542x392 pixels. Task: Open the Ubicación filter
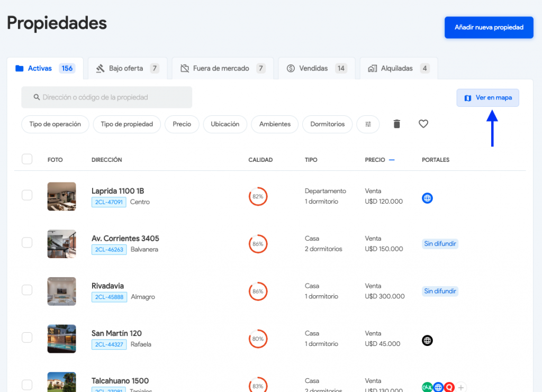225,124
